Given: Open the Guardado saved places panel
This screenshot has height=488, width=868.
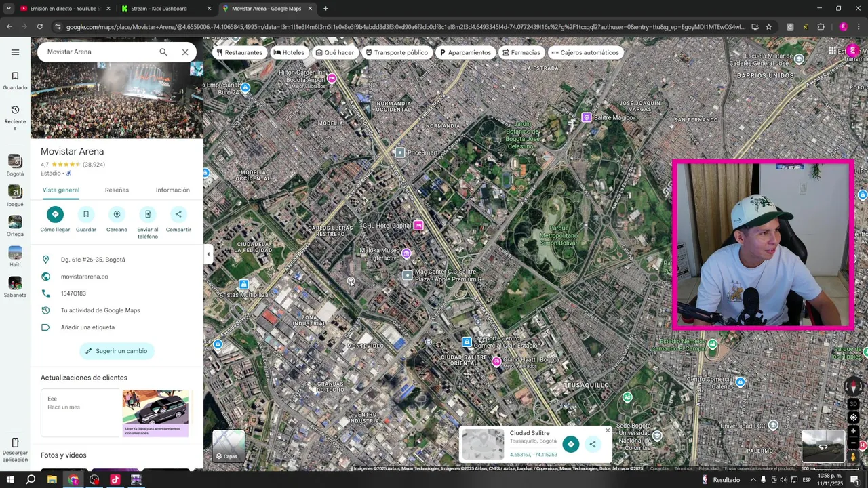Looking at the screenshot, I should click(15, 81).
